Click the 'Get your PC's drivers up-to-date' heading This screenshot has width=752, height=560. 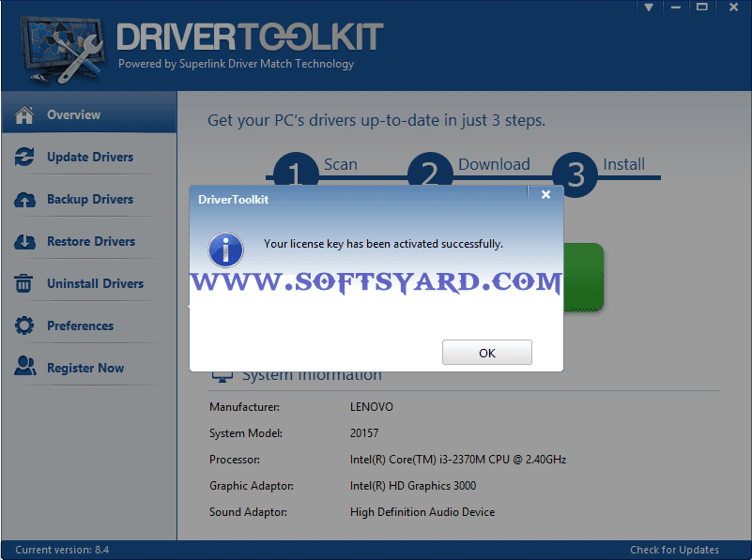click(x=376, y=120)
